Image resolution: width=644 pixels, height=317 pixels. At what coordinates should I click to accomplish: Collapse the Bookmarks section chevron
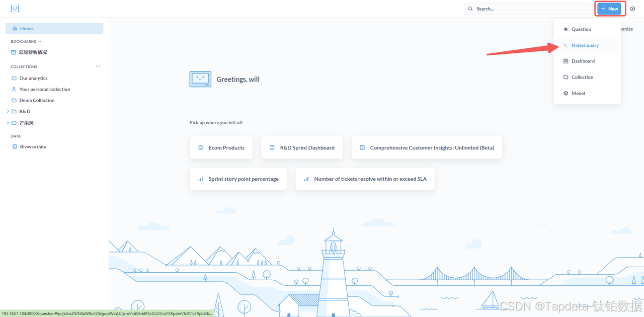pos(40,42)
